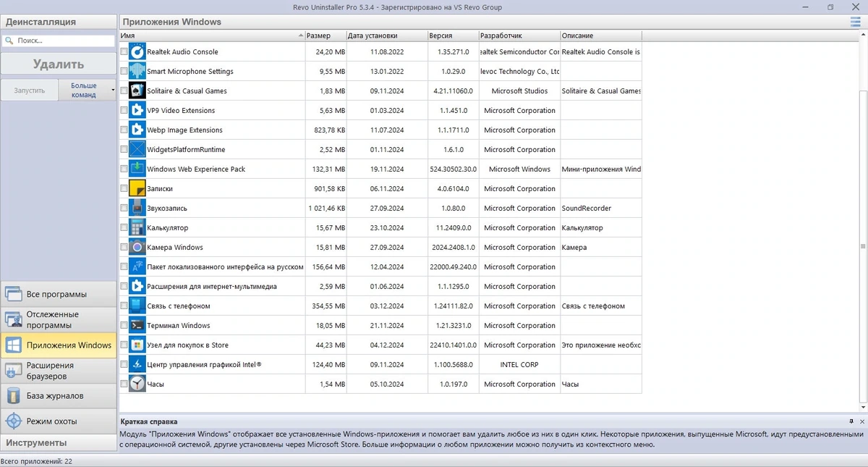Click the Звукозапись recorder icon

point(137,209)
